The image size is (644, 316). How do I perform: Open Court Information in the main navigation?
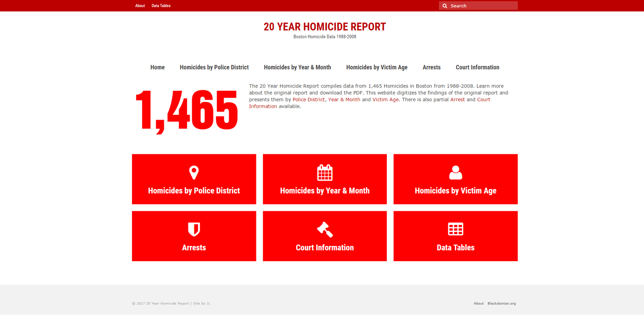[477, 67]
